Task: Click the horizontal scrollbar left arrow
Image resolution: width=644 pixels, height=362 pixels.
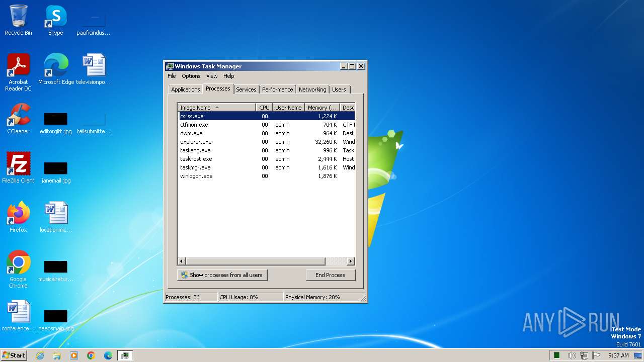Action: click(x=182, y=261)
